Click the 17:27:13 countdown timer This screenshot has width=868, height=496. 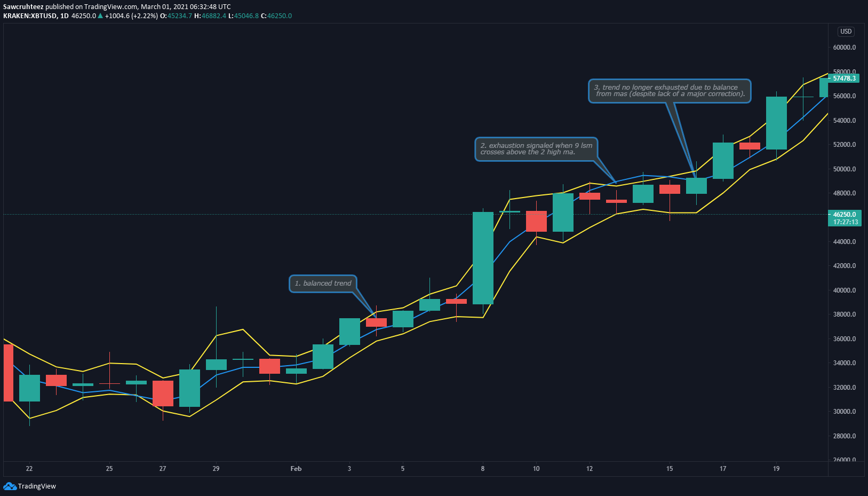point(846,222)
